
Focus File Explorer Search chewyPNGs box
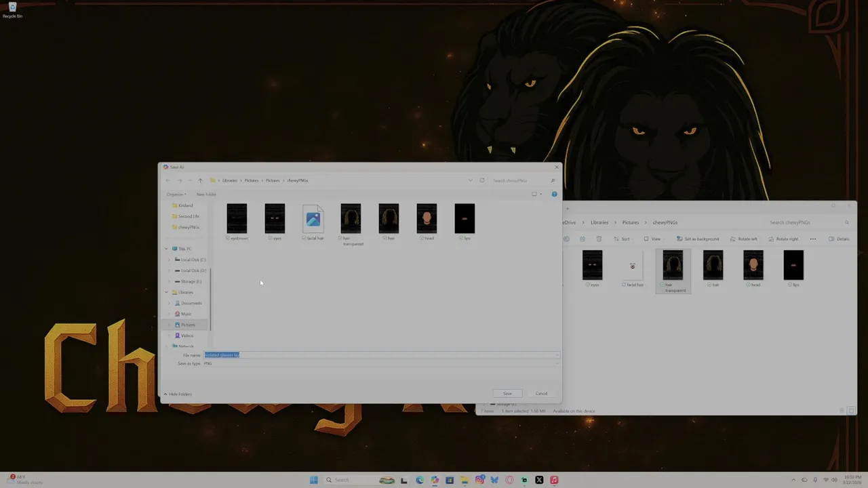point(808,222)
